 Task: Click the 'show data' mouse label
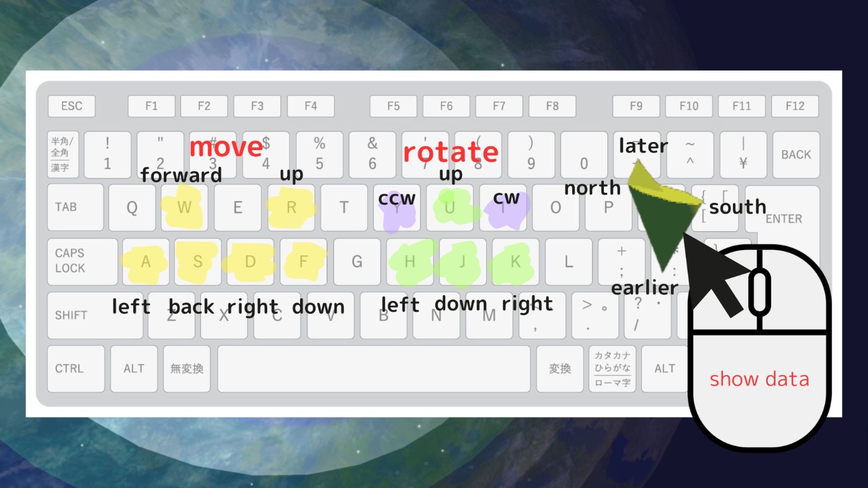point(759,379)
